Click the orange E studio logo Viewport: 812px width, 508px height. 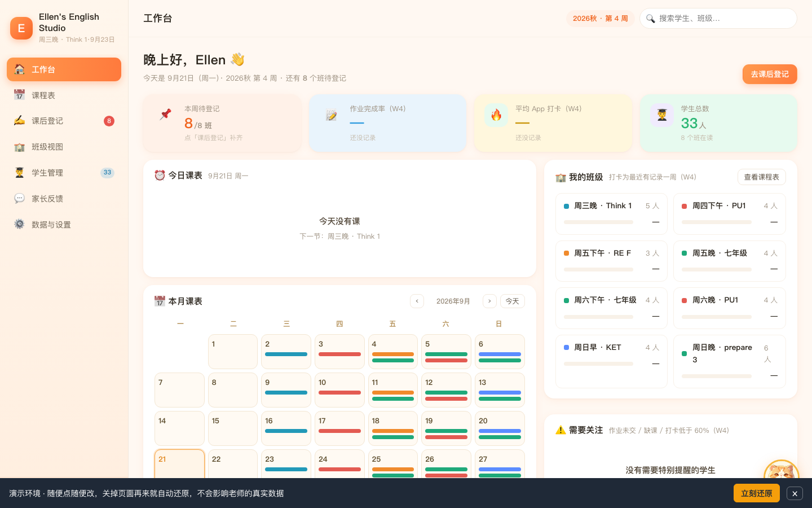(21, 28)
